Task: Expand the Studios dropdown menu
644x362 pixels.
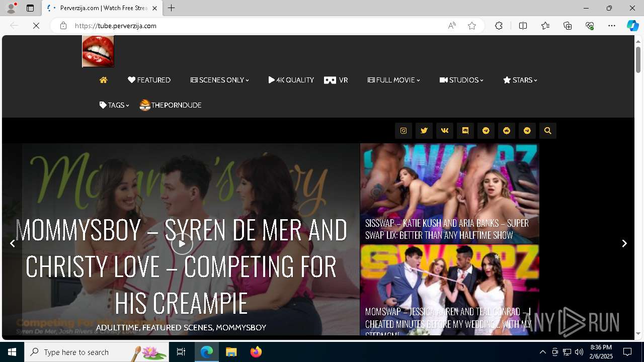Action: [x=461, y=80]
